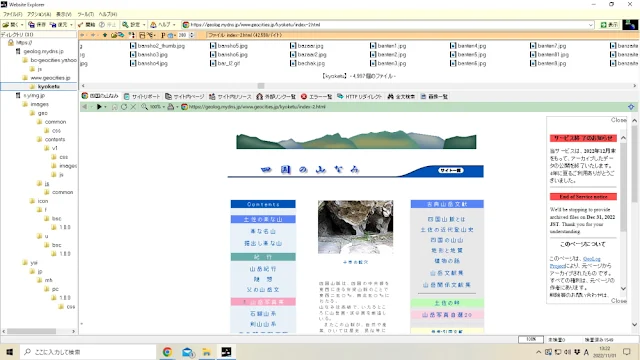Open Chrome from the Windows taskbar
The height and width of the screenshot is (360, 640).
click(167, 352)
